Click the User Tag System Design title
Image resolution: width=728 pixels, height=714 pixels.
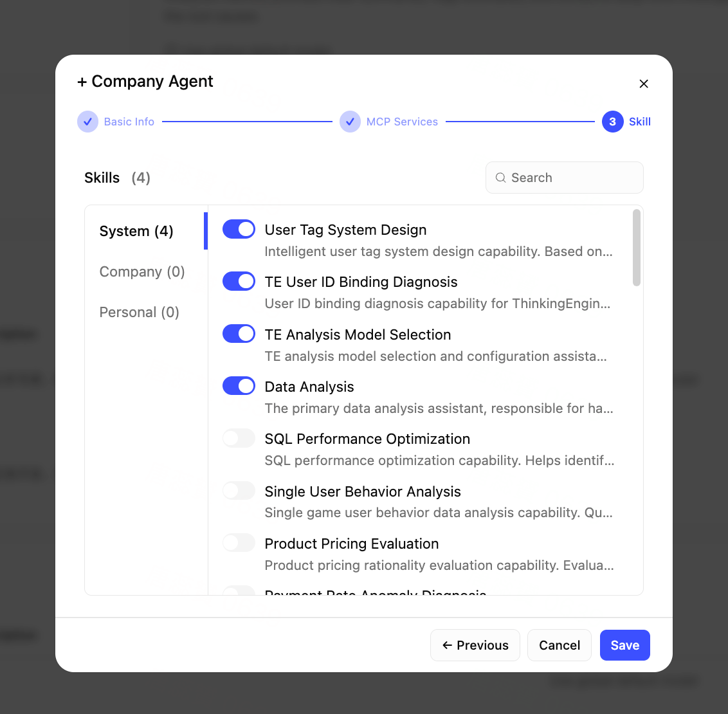tap(345, 230)
